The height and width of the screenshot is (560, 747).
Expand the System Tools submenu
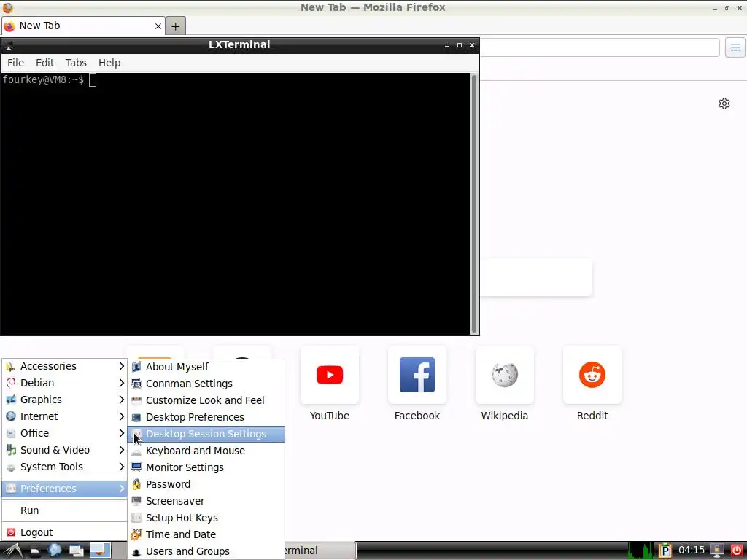point(64,467)
